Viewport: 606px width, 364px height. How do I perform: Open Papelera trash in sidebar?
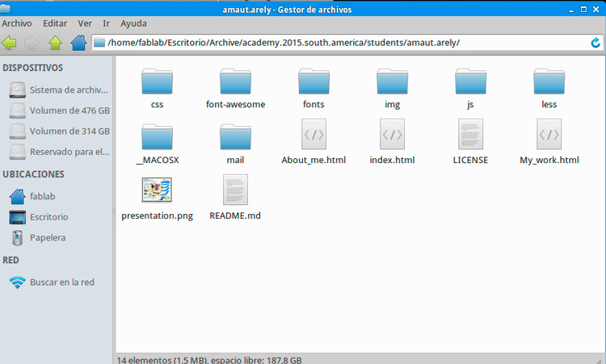coord(37,237)
